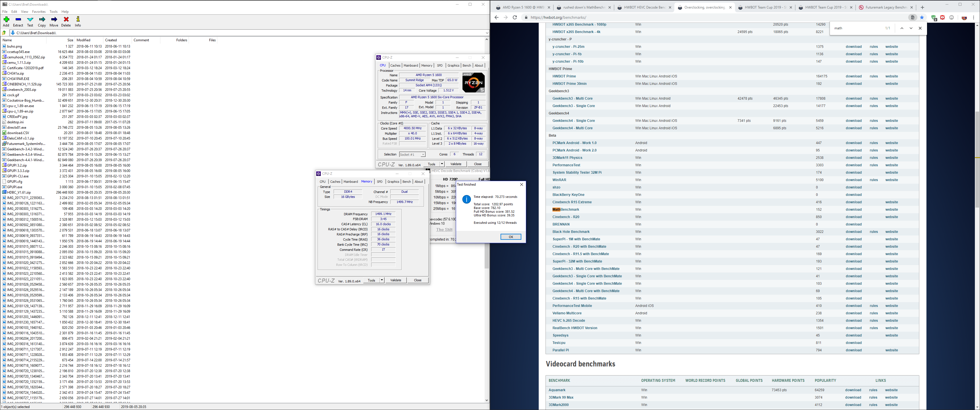This screenshot has height=410, width=980.
Task: Click the browser back arrow
Action: (x=496, y=17)
